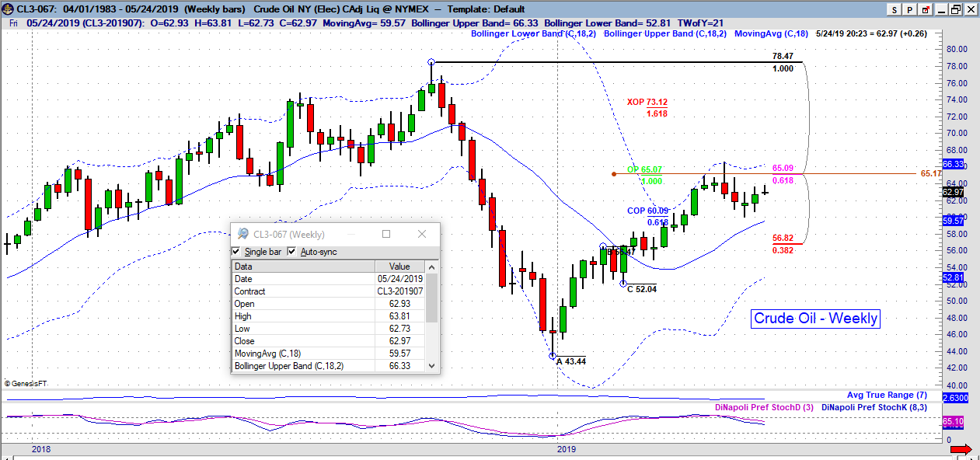Click the 2019 year label on time axis
The width and height of the screenshot is (980, 460).
[x=567, y=449]
